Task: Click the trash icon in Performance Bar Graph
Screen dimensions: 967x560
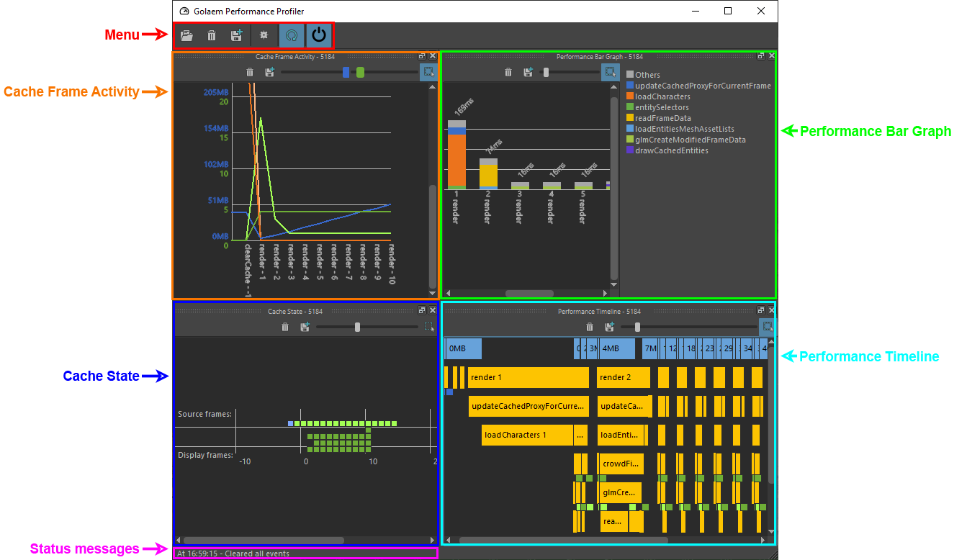Action: tap(508, 72)
